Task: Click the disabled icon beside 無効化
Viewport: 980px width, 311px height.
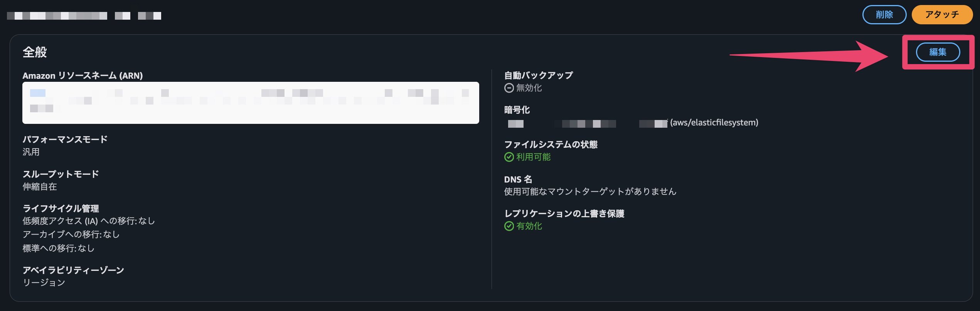Action: (509, 88)
